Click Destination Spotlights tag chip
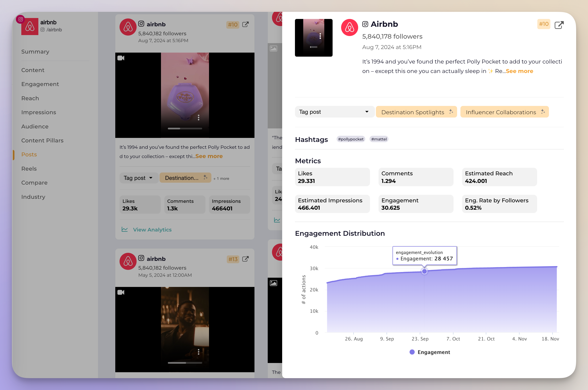 pos(416,112)
